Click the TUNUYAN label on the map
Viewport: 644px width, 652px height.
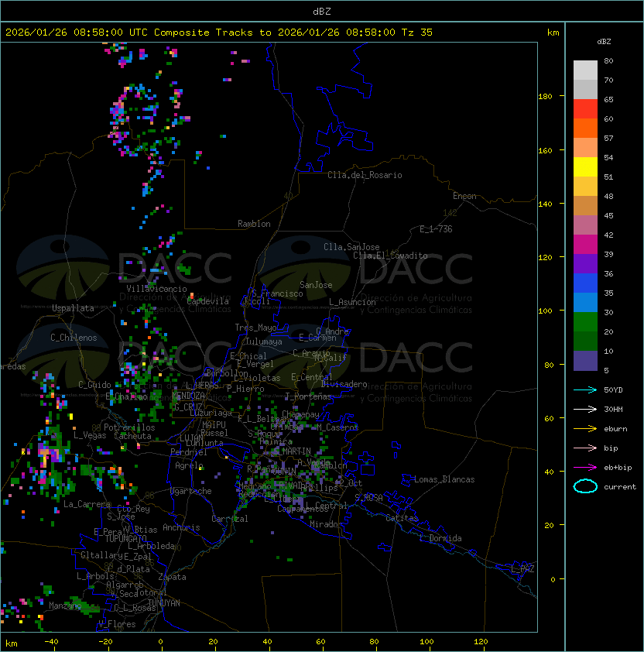(164, 602)
